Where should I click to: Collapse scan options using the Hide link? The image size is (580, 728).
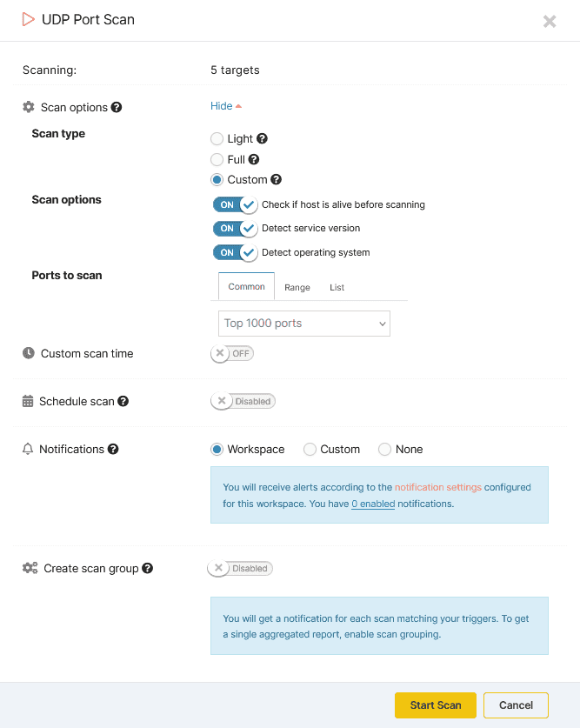click(x=221, y=105)
